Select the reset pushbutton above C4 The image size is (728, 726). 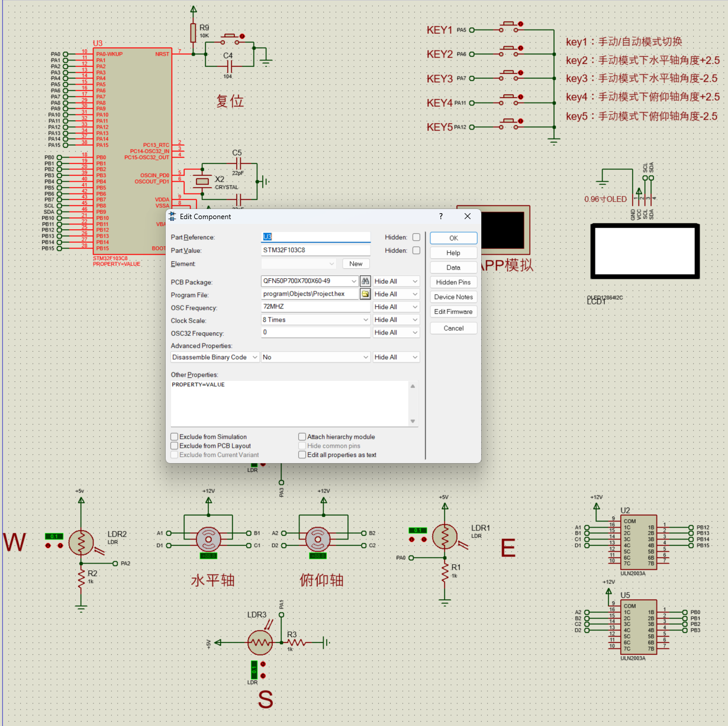(233, 39)
